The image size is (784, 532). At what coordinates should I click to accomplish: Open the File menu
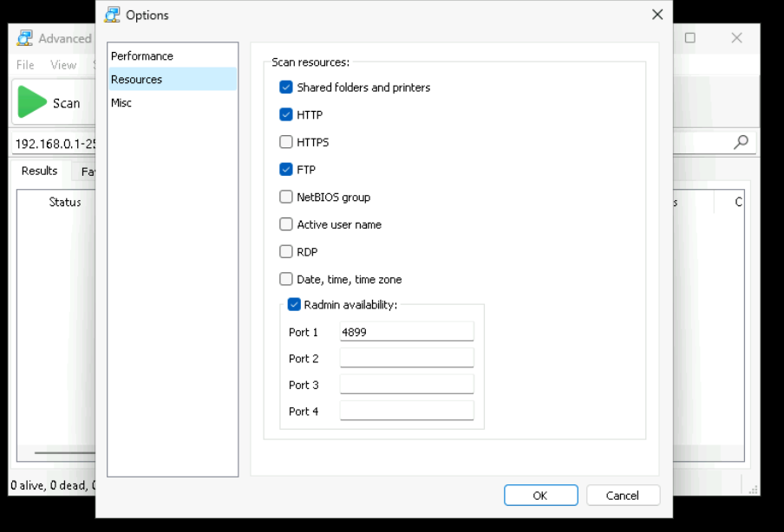click(25, 65)
